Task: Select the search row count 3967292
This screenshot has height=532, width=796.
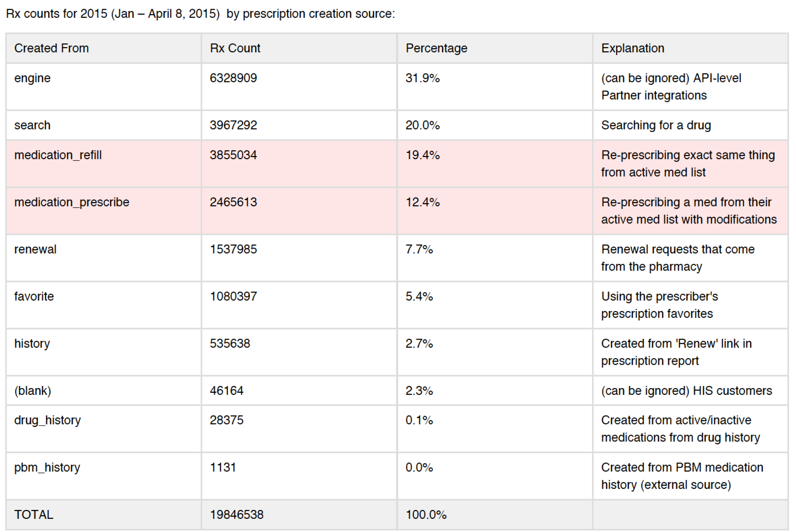Action: 233,125
